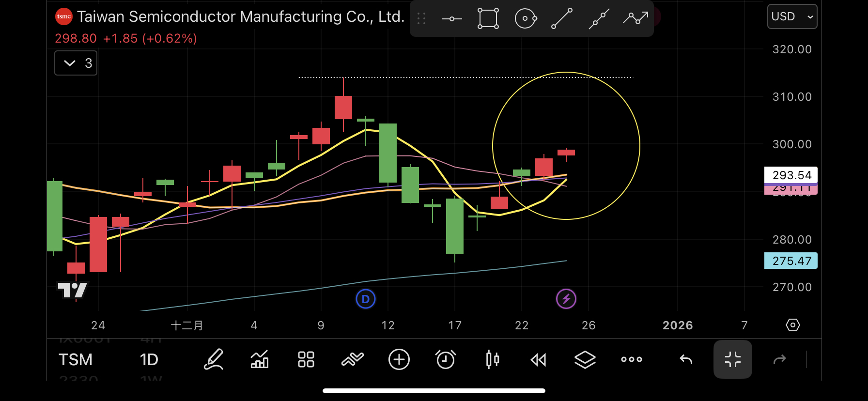Open the USD currency dropdown
This screenshot has height=401, width=868.
(x=792, y=16)
